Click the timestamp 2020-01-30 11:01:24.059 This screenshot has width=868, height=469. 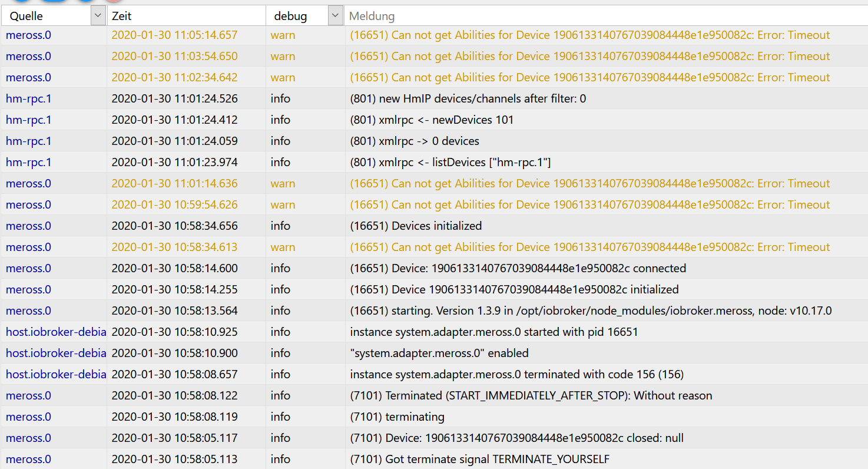174,141
